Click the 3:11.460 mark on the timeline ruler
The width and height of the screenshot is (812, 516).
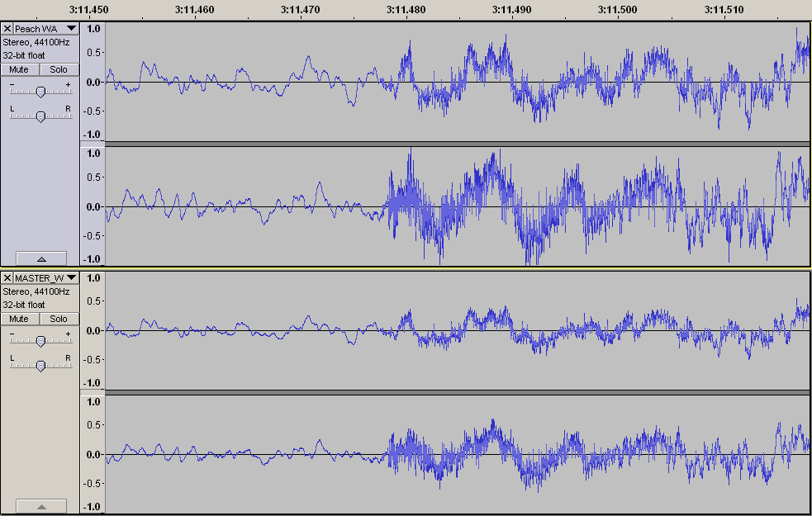click(x=194, y=9)
